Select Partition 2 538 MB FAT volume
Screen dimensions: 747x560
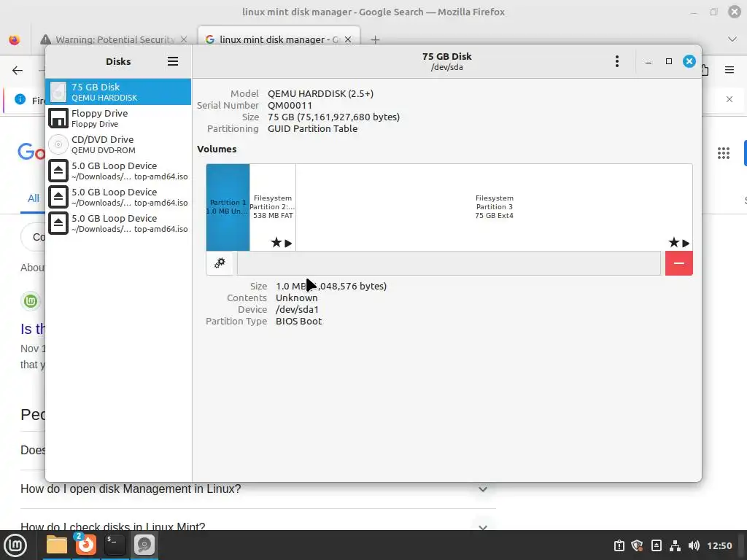pos(273,207)
